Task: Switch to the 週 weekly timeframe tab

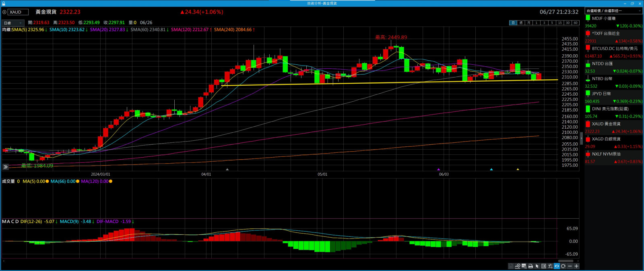Action: [521, 23]
